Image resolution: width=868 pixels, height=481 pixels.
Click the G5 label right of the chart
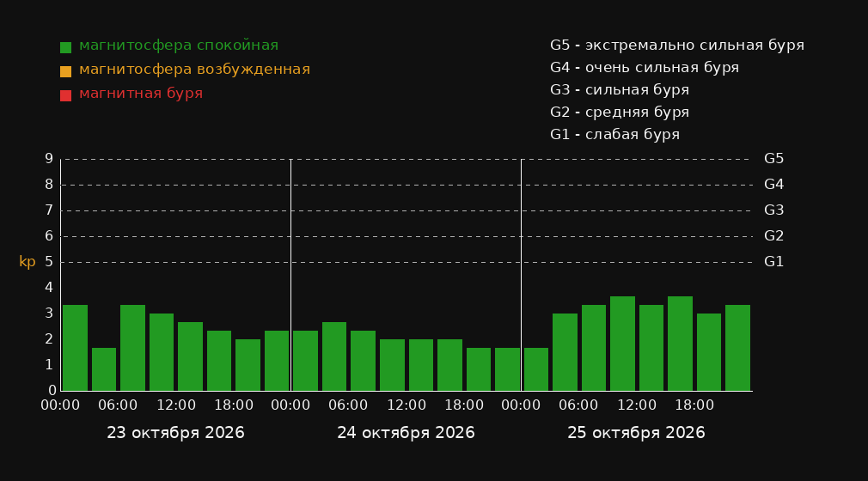[x=773, y=159]
